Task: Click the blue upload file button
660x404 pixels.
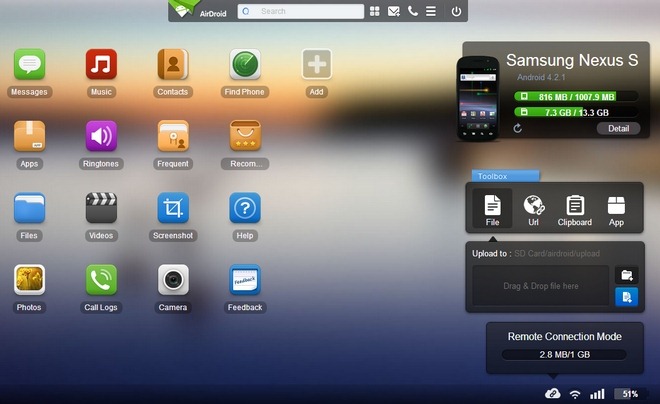Action: click(627, 297)
